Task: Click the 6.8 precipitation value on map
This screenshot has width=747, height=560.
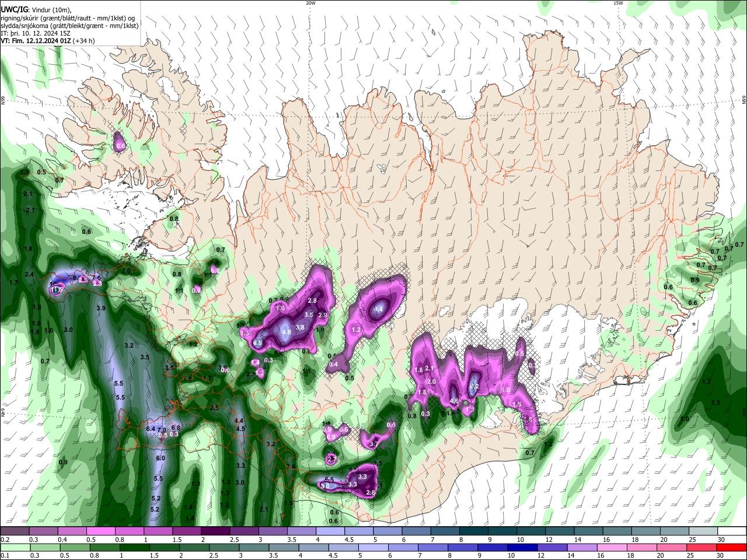Action: pyautogui.click(x=176, y=428)
